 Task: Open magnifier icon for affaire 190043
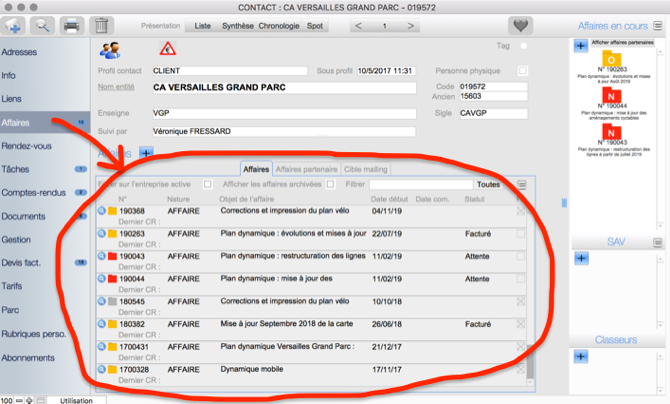click(103, 257)
